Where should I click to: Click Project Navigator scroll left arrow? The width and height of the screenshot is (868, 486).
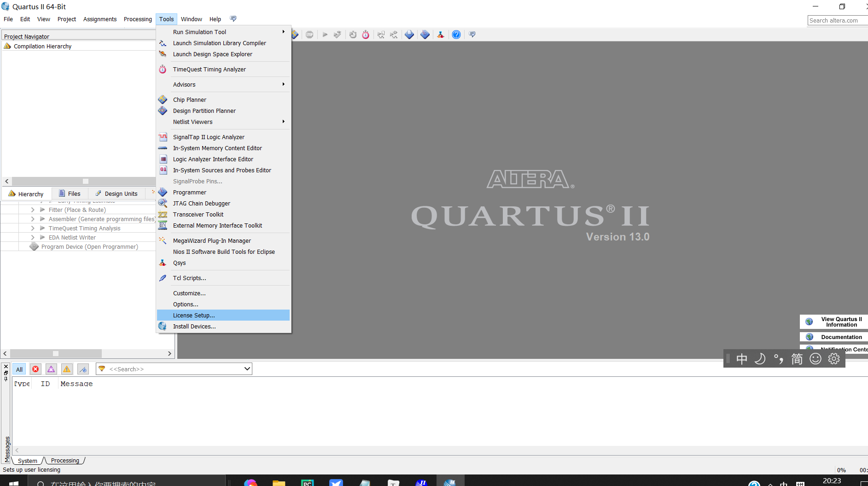pyautogui.click(x=6, y=182)
